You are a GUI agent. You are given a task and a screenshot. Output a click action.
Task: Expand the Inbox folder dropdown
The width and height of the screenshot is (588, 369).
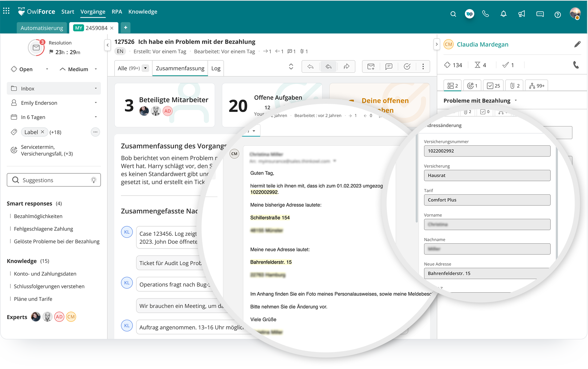click(x=96, y=88)
